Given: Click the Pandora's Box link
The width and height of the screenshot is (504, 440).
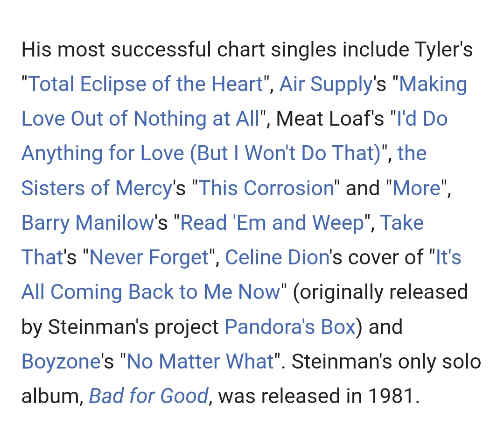Looking at the screenshot, I should point(290,326).
